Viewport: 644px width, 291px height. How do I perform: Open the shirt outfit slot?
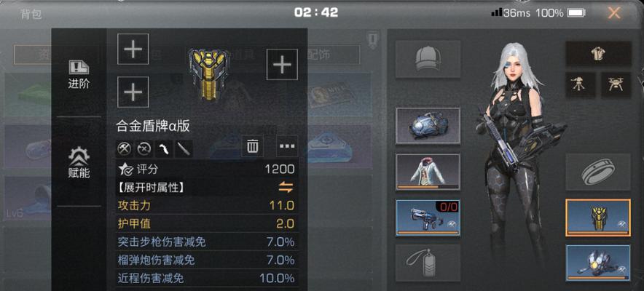click(x=598, y=54)
